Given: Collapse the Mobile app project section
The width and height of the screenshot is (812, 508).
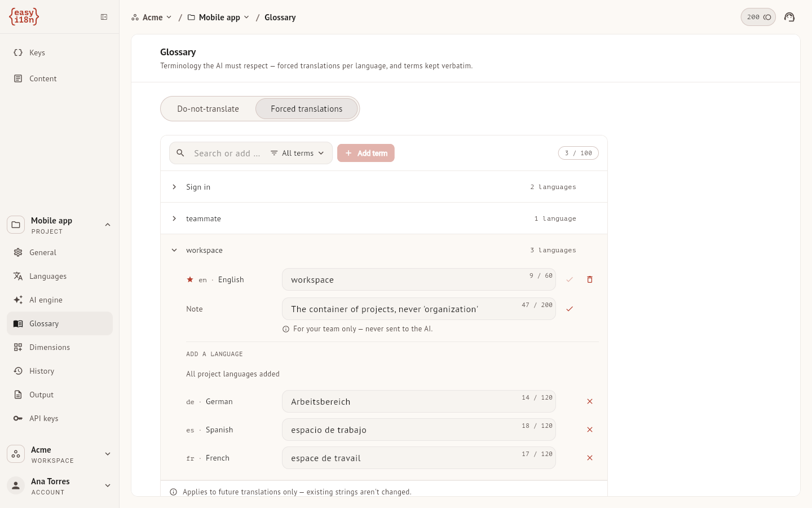Looking at the screenshot, I should click(x=108, y=225).
